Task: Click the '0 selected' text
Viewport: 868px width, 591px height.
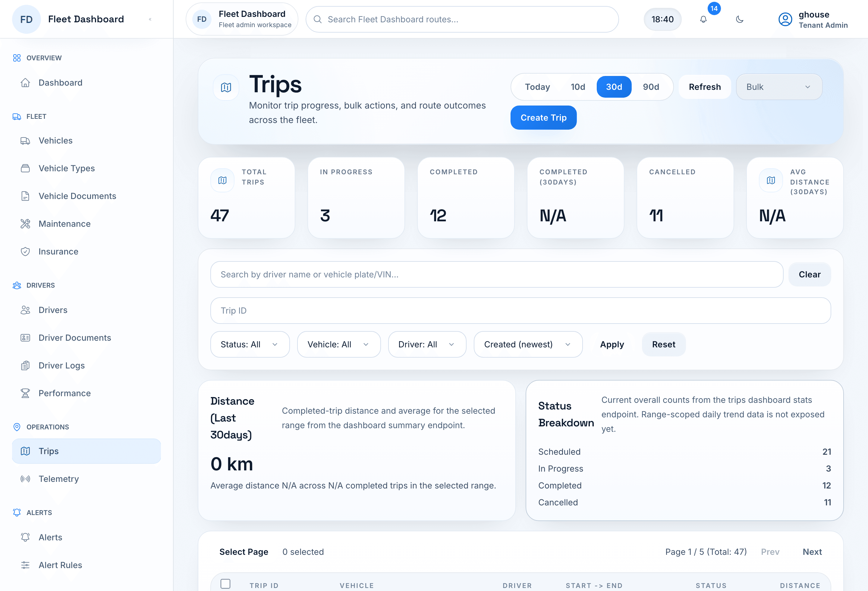Action: click(303, 552)
